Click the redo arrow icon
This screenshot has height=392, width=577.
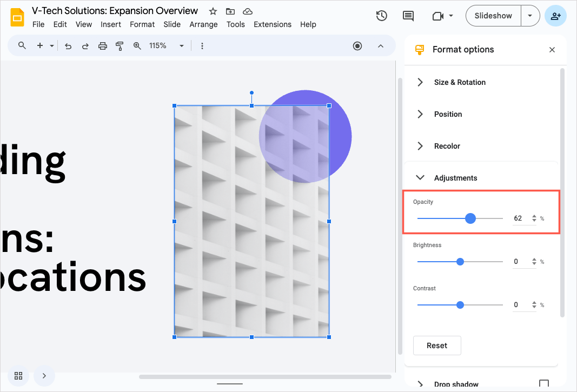(85, 46)
